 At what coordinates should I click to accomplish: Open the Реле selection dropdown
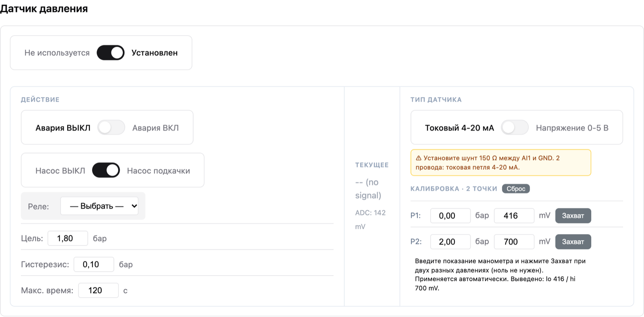[x=99, y=206]
